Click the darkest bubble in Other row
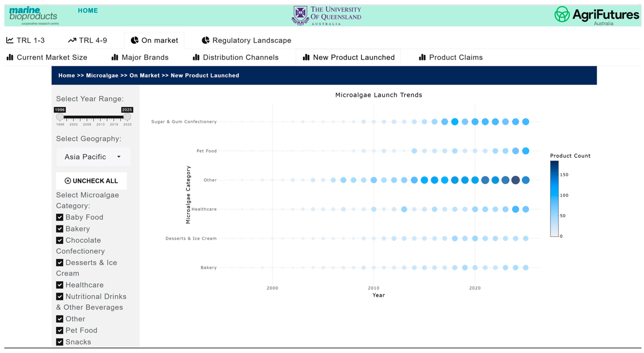The image size is (644, 353). point(515,180)
